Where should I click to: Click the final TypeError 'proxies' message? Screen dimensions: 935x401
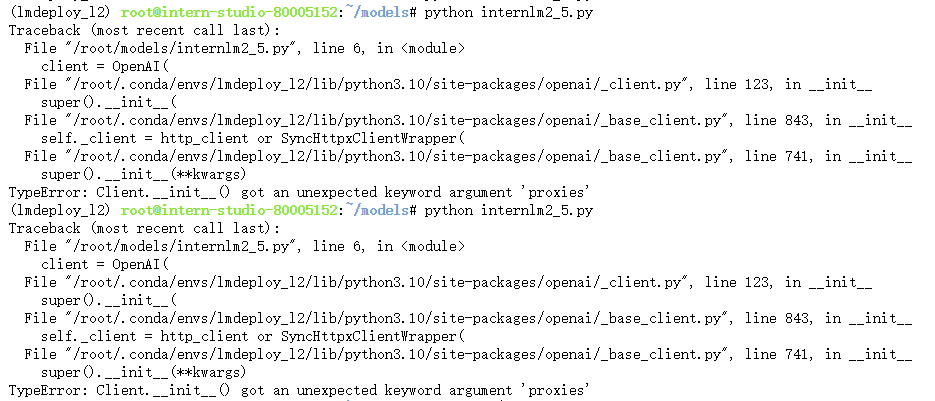298,390
